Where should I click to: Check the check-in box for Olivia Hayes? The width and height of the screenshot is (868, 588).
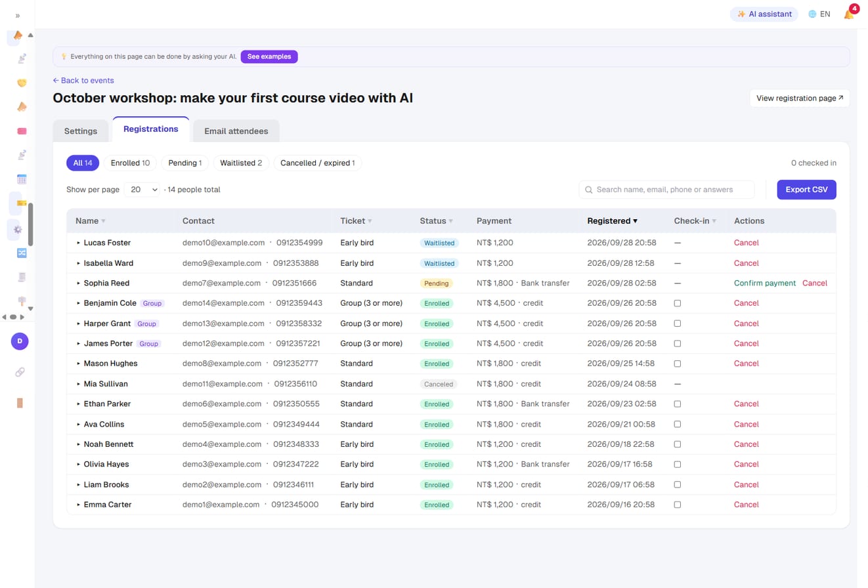(678, 465)
